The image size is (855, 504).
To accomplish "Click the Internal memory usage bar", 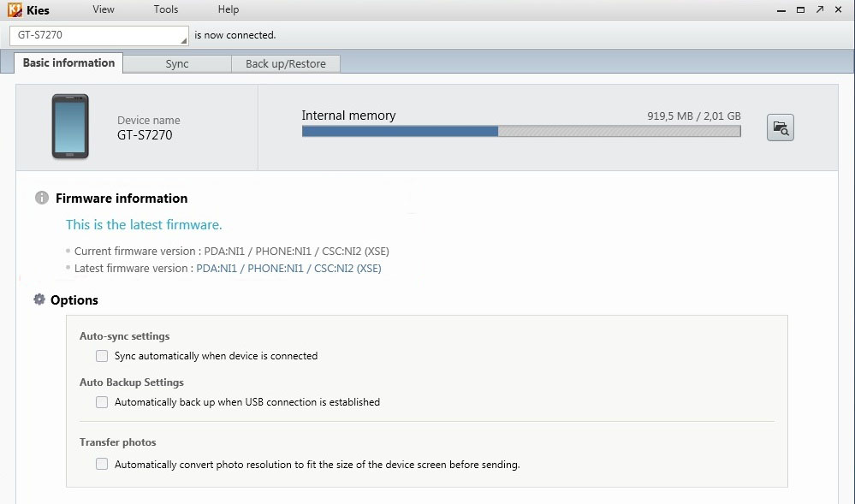I will [520, 132].
